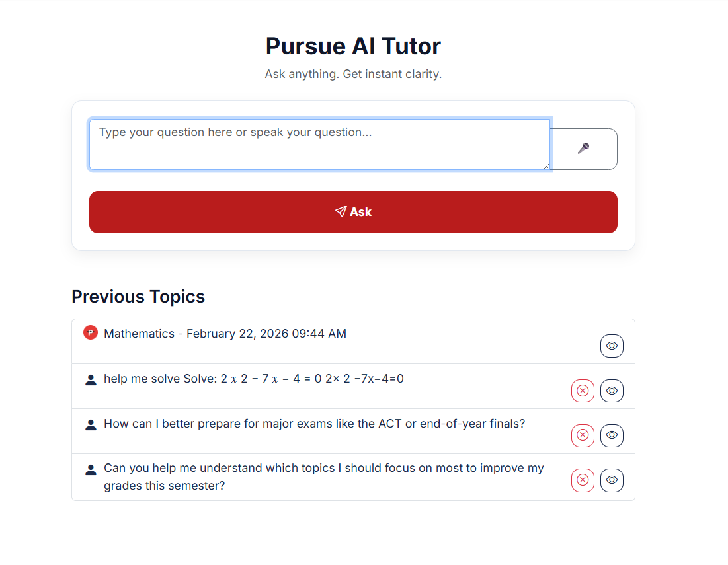This screenshot has width=728, height=565.
Task: Click user icon beside improve grades question
Action: [x=91, y=470]
